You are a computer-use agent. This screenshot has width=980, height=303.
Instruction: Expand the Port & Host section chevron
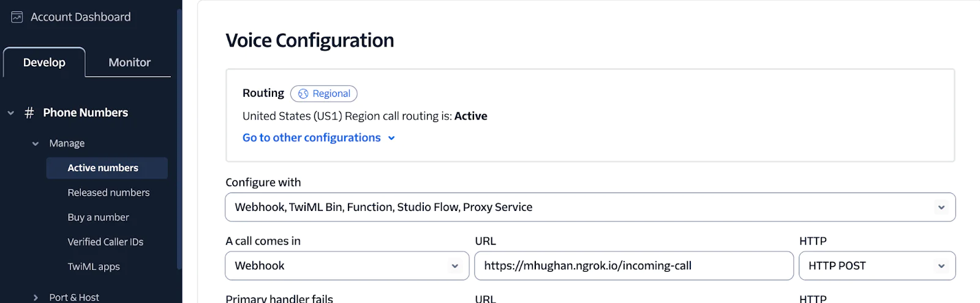[36, 297]
